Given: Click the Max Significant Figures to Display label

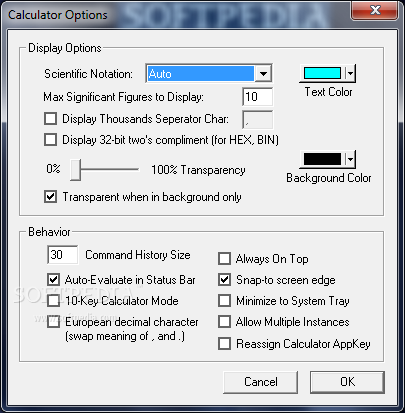Looking at the screenshot, I should 123,97.
